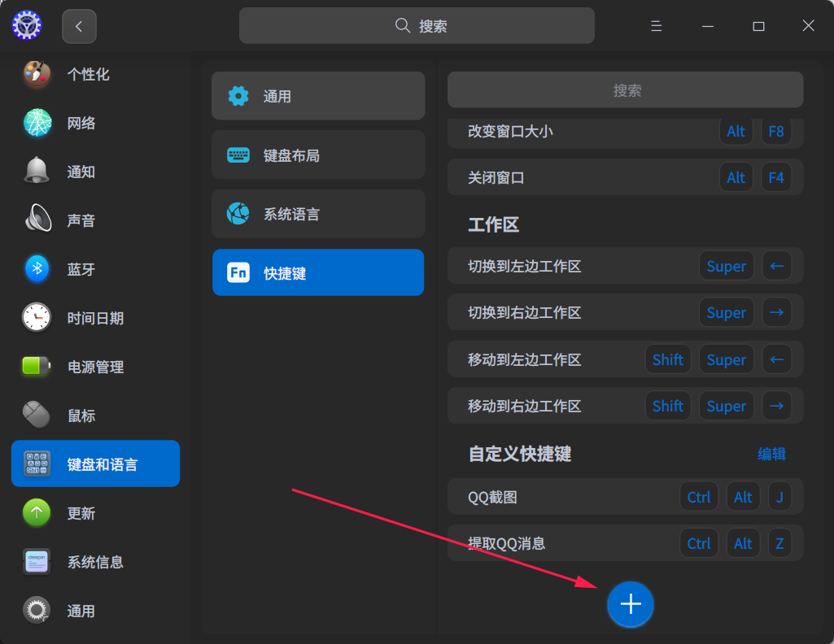The height and width of the screenshot is (644, 834).
Task: Click the right-arrow key of 切换到右边工作区
Action: pyautogui.click(x=776, y=312)
